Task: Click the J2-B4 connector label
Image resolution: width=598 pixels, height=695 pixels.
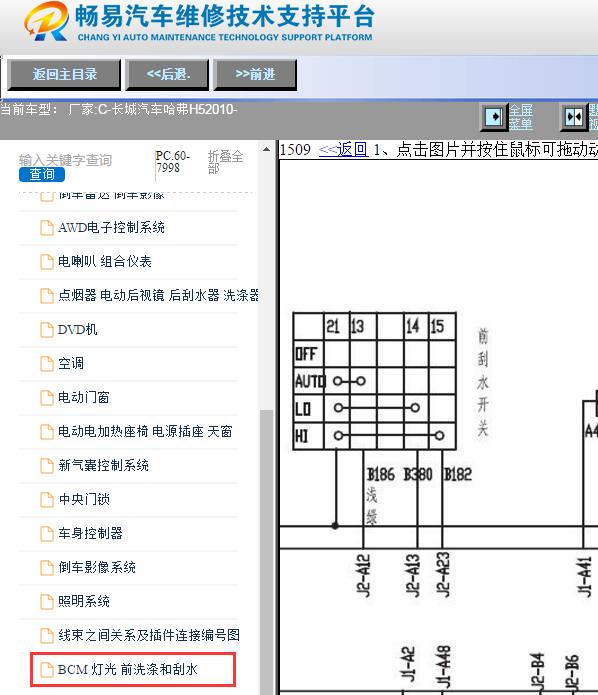Action: pos(537,672)
